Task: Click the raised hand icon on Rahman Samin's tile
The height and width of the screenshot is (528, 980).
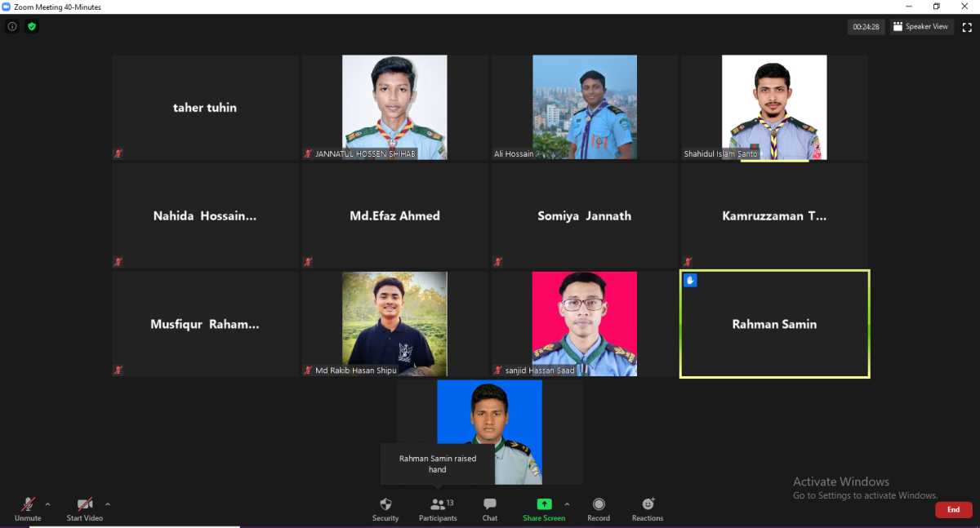Action: [690, 280]
